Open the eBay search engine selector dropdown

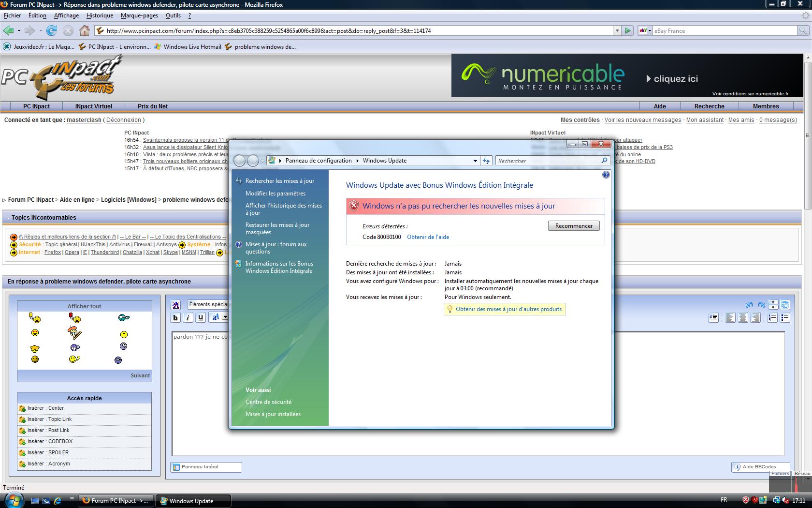pos(645,31)
